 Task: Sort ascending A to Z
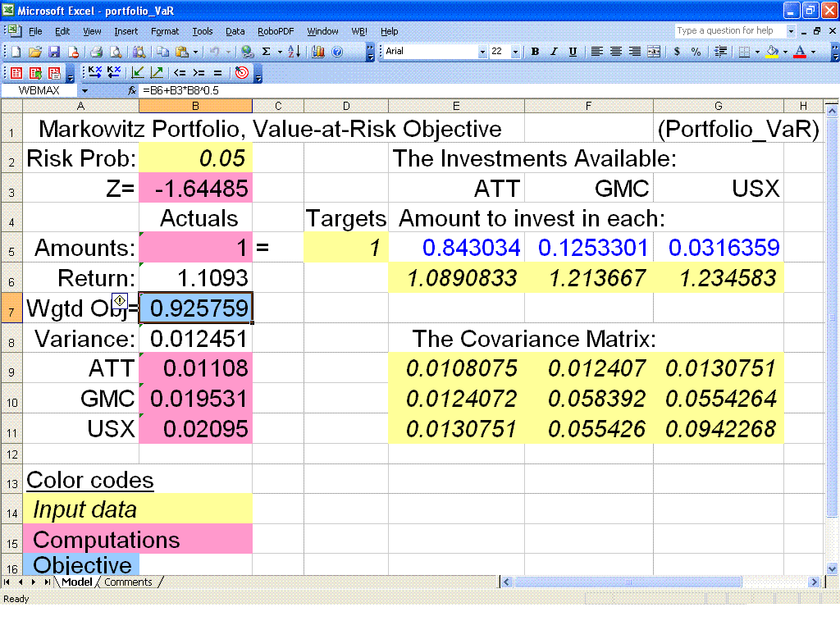(294, 52)
